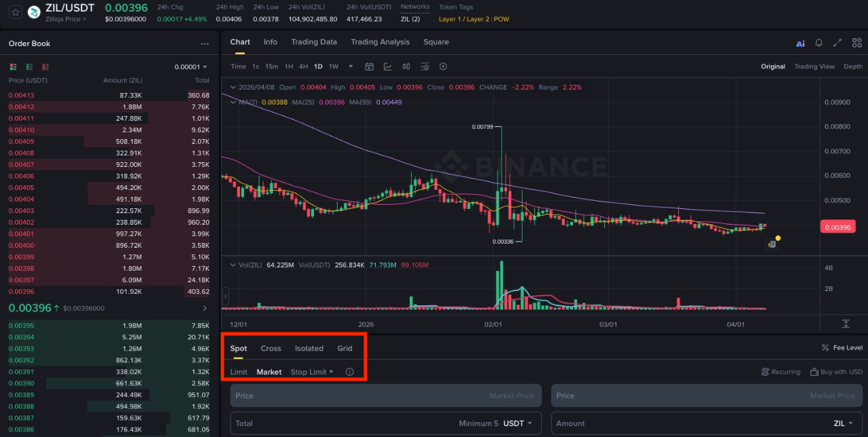Open the AI assistant icon
The image size is (868, 437).
point(800,43)
